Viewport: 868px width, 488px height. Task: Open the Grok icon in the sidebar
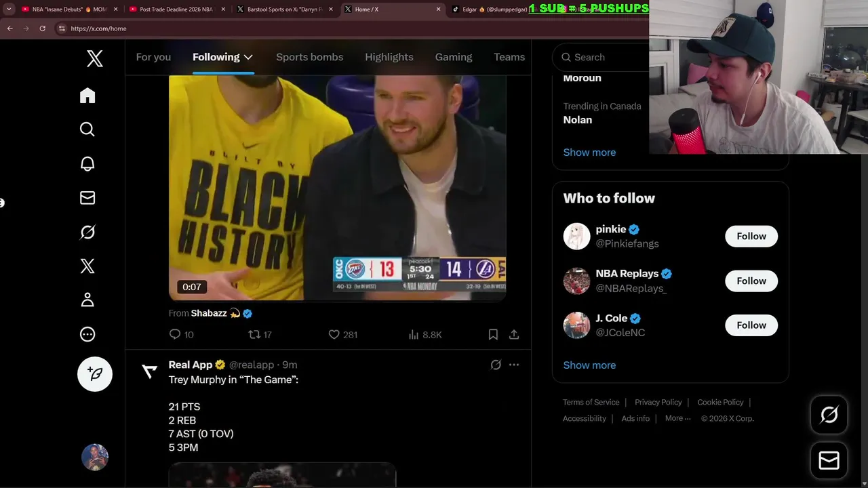pos(87,232)
